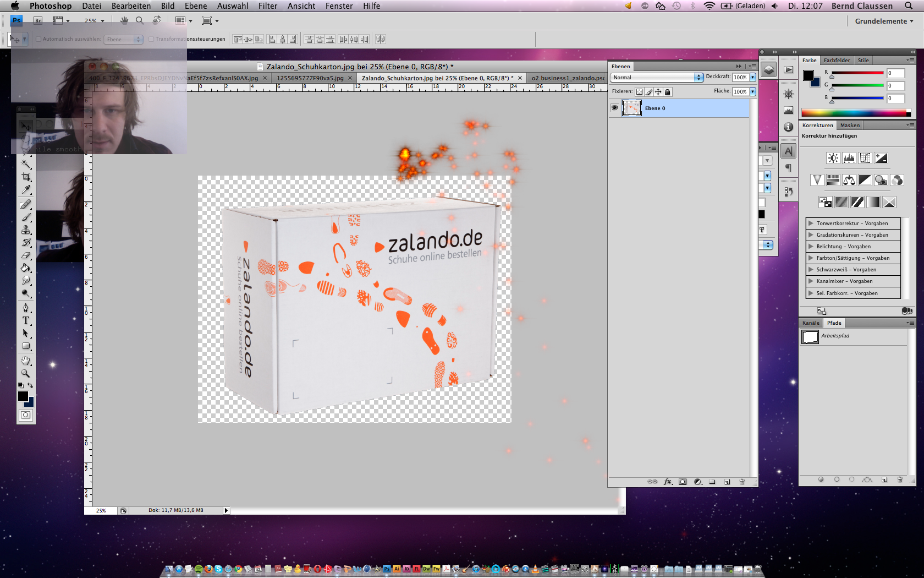Select the Crop tool

(x=26, y=177)
